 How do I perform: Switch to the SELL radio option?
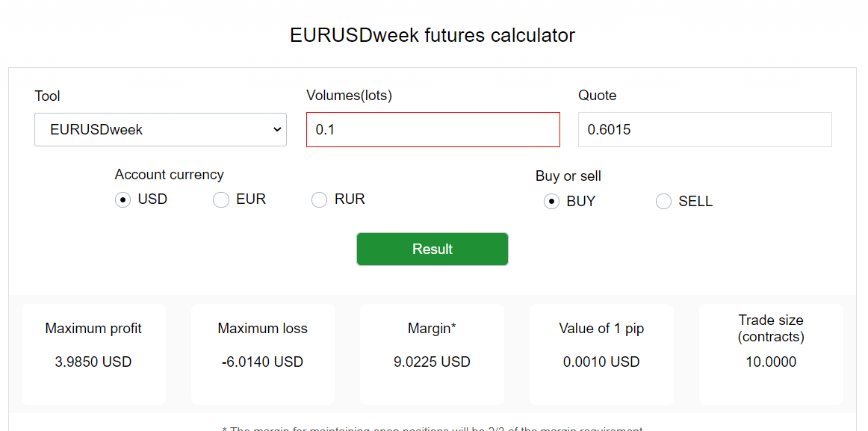tap(663, 202)
